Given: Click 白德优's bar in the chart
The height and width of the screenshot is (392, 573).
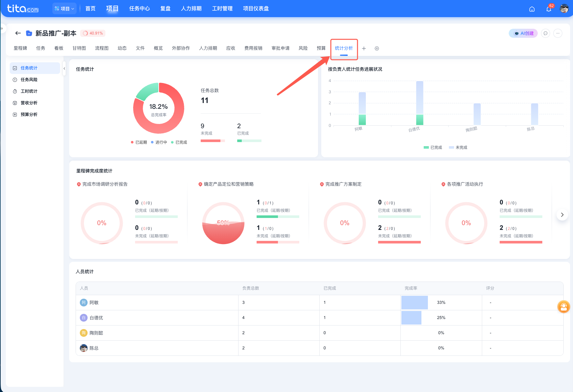Looking at the screenshot, I should [x=420, y=103].
